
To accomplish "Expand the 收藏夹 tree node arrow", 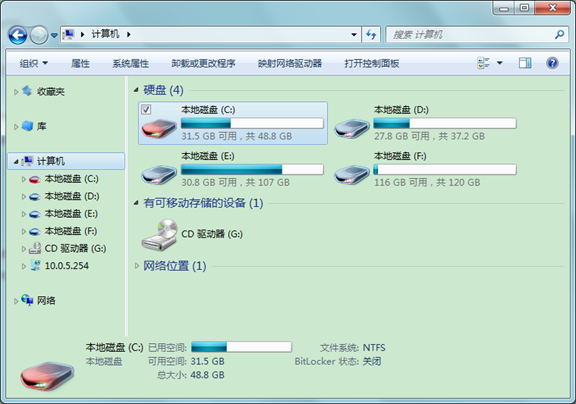I will click(x=16, y=92).
